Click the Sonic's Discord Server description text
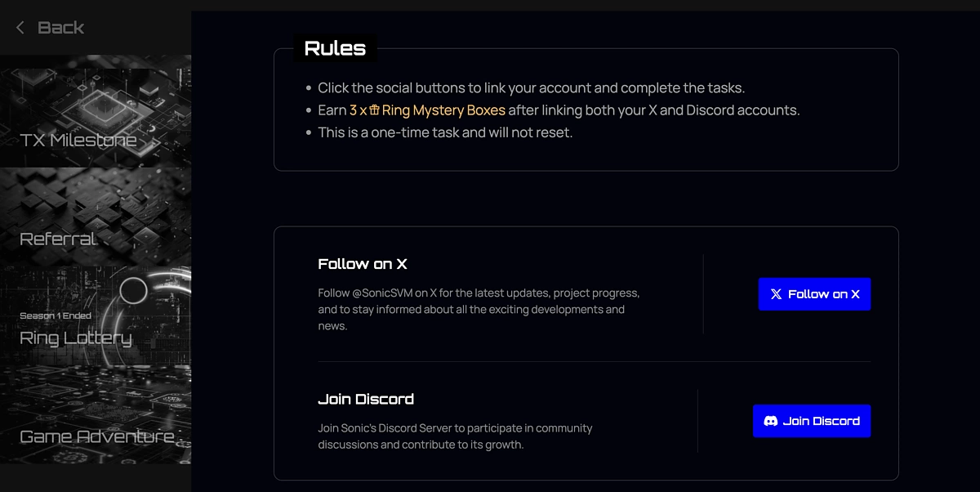980x492 pixels. tap(455, 436)
